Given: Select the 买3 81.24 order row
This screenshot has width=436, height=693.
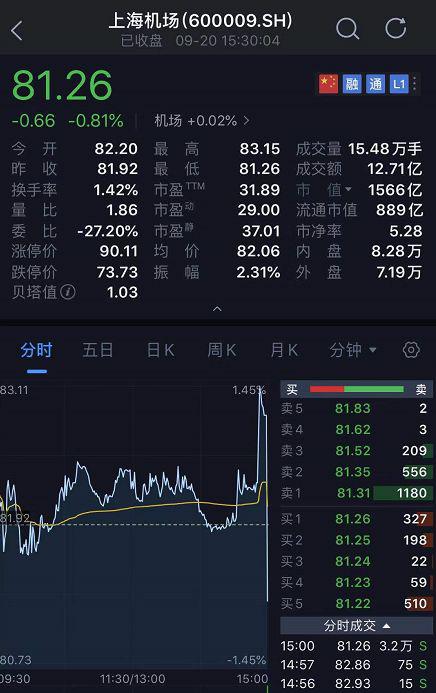Looking at the screenshot, I should [x=356, y=561].
